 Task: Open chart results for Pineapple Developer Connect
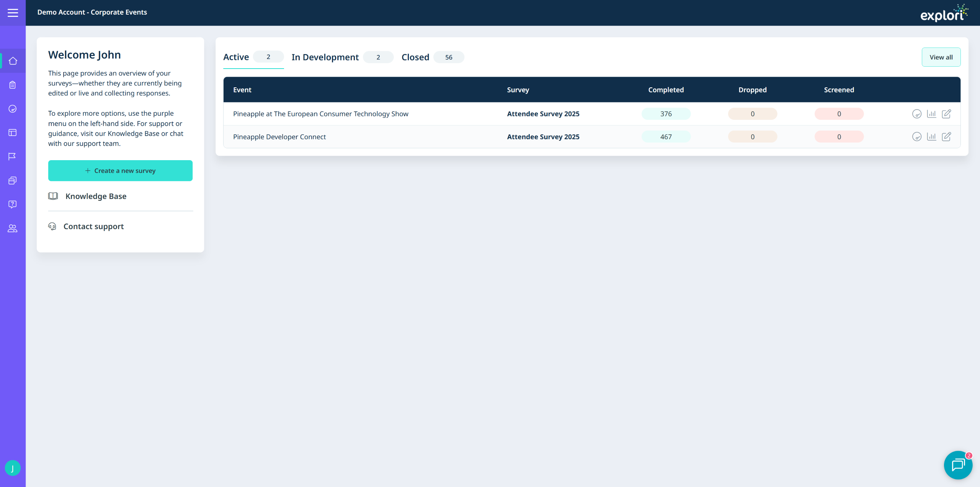pos(931,137)
